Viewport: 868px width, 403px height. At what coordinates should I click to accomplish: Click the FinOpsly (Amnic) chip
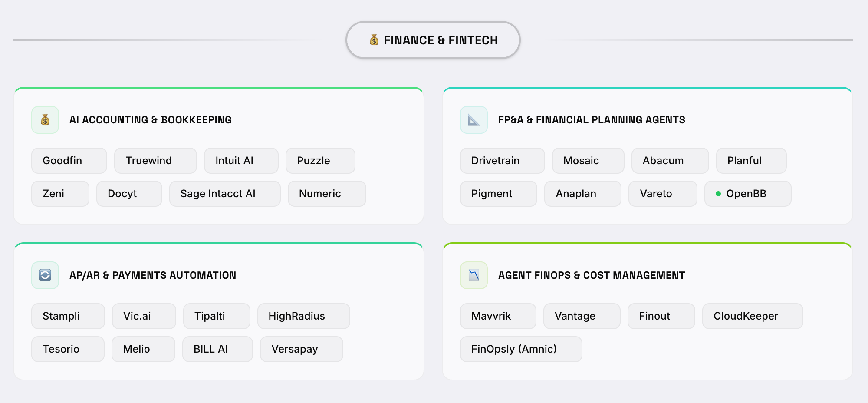(521, 349)
